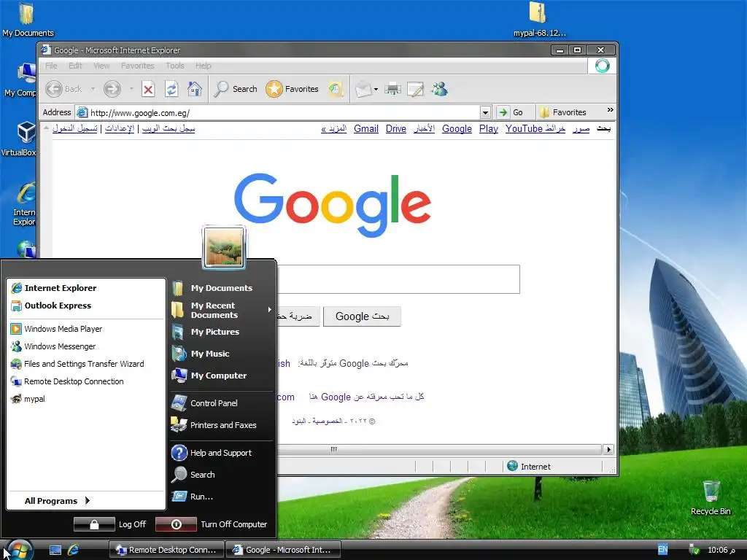The height and width of the screenshot is (560, 747).
Task: Expand the Links bar chevron
Action: (611, 110)
